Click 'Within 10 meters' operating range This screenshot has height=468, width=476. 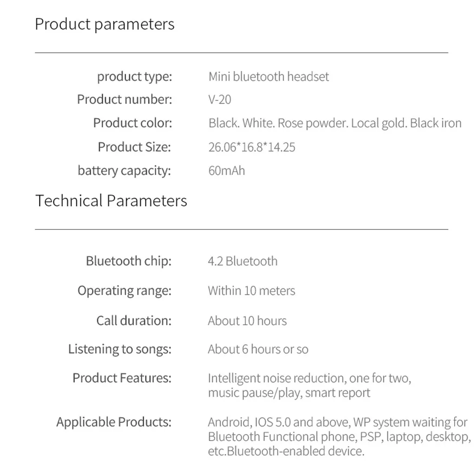pyautogui.click(x=251, y=291)
